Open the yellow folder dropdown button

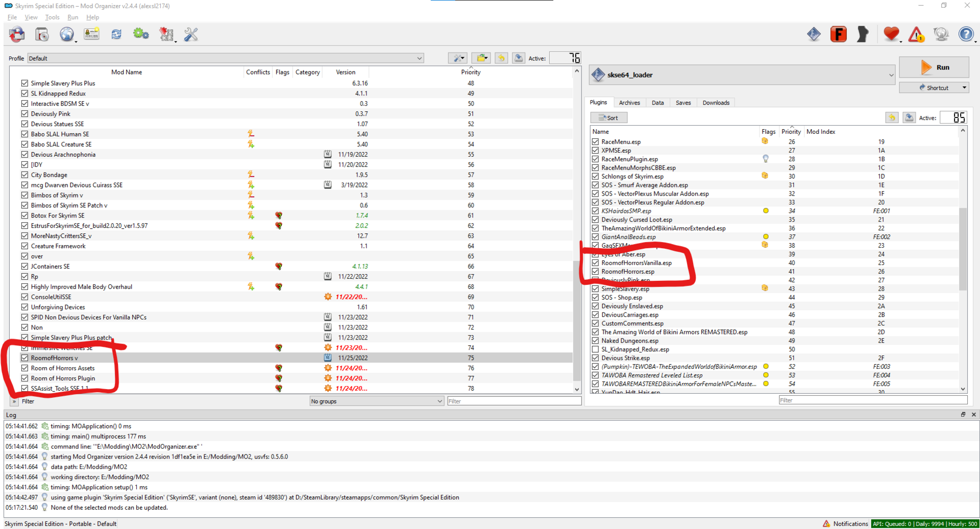tap(481, 58)
